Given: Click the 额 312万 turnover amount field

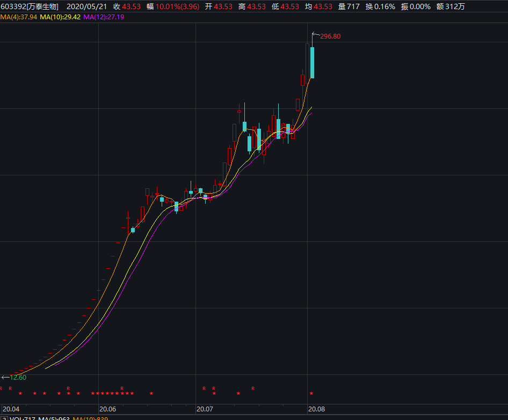Looking at the screenshot, I should tap(451, 6).
